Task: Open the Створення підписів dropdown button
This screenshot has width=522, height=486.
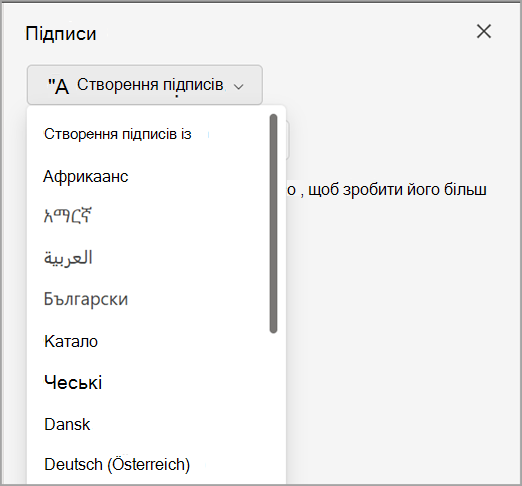Action: coord(145,85)
